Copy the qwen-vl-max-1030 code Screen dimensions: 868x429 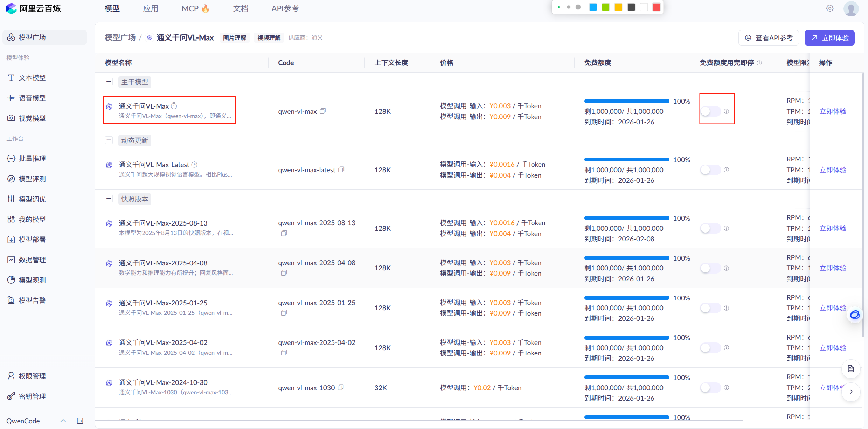pyautogui.click(x=341, y=387)
